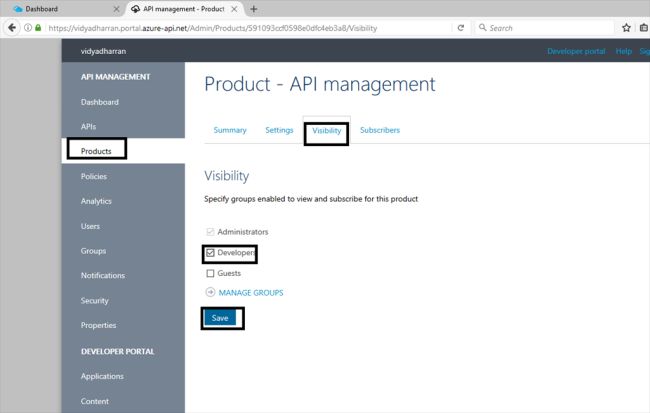The image size is (650, 413).
Task: Open the Settings tab
Action: (279, 130)
